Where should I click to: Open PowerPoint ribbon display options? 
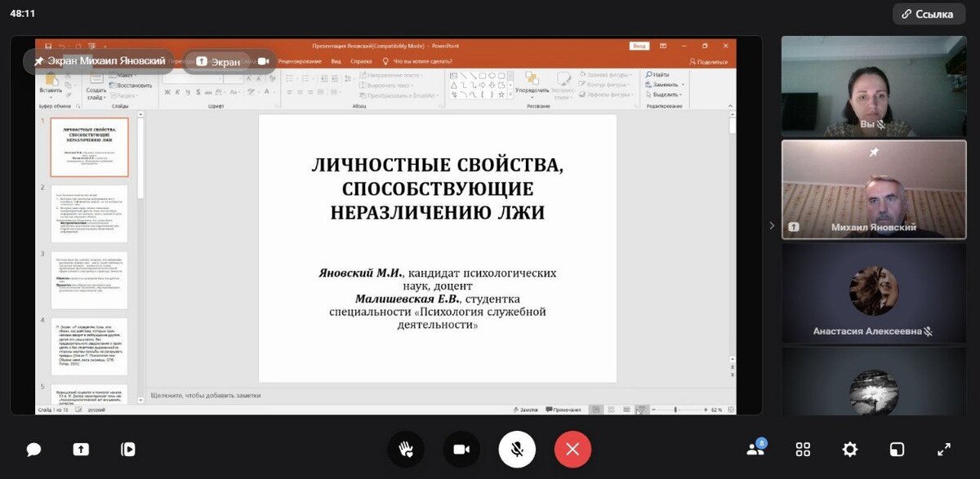pos(664,46)
